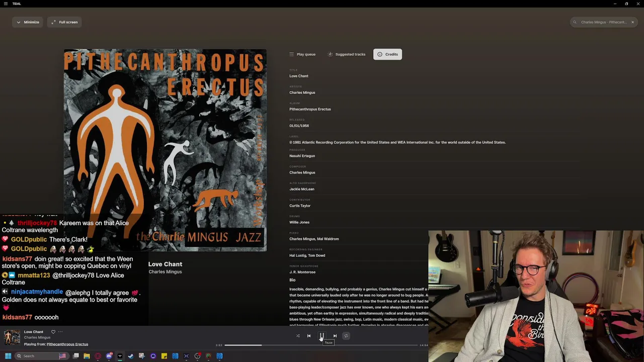Open the Play queue tab

pos(302,54)
